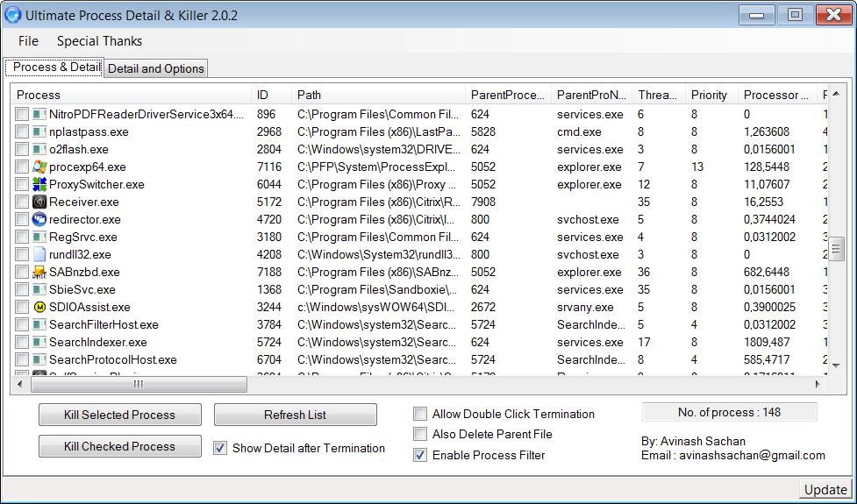Image resolution: width=857 pixels, height=504 pixels.
Task: Click the 1809,487 processor time value
Action: [x=767, y=342]
